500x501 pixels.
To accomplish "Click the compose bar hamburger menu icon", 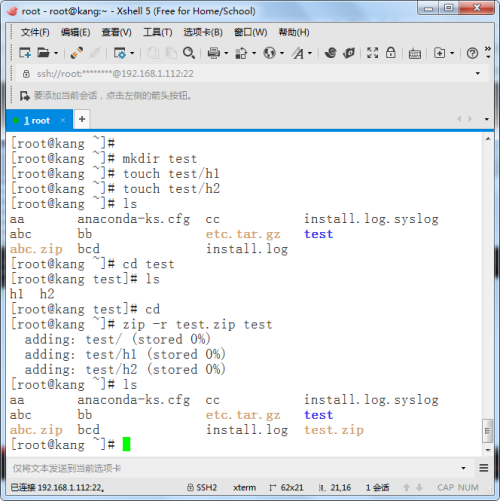I will pos(484,468).
